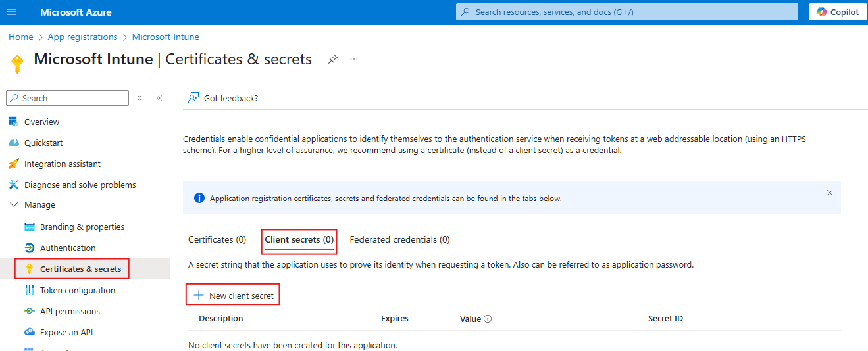Click the Expires column header
The height and width of the screenshot is (351, 868).
tap(395, 318)
